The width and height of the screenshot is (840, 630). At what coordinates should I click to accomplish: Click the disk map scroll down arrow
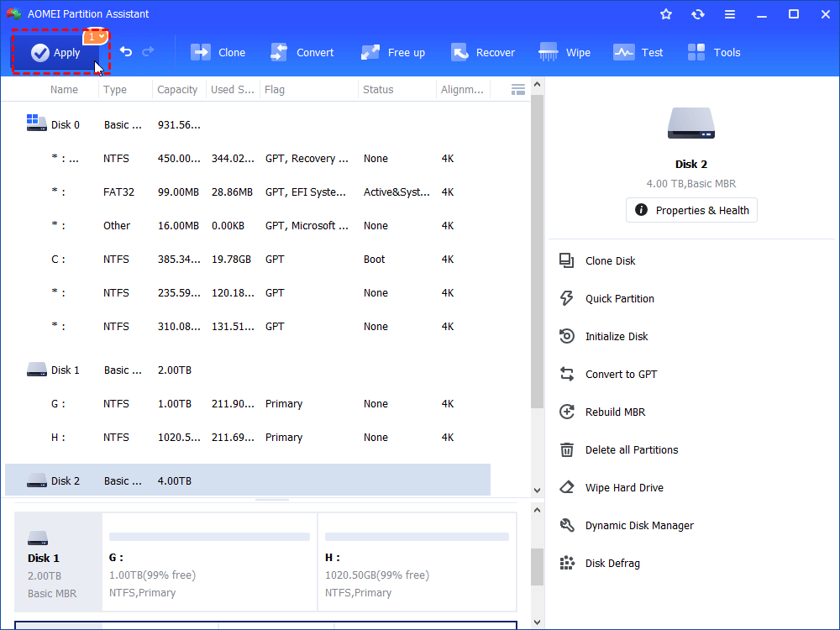tap(538, 622)
